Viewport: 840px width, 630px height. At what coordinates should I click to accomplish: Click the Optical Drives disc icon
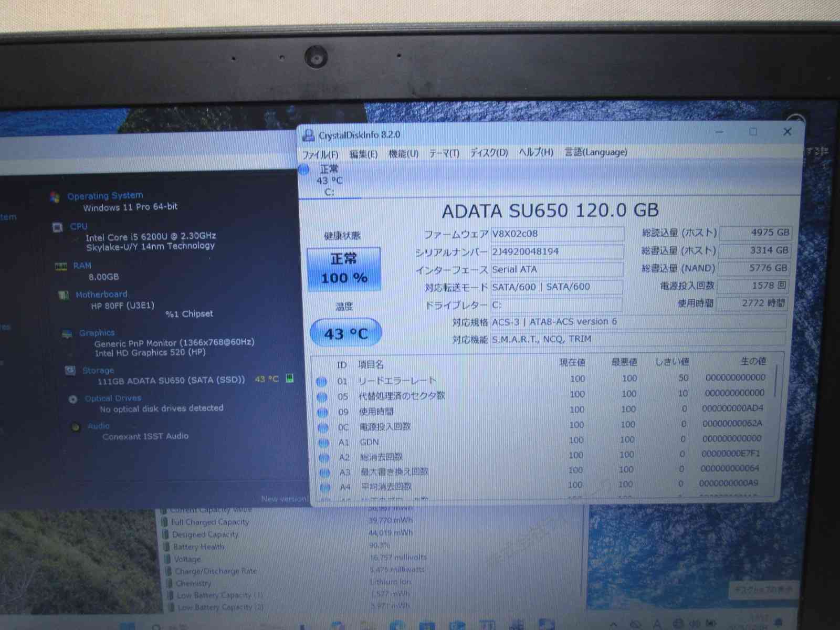pos(73,399)
